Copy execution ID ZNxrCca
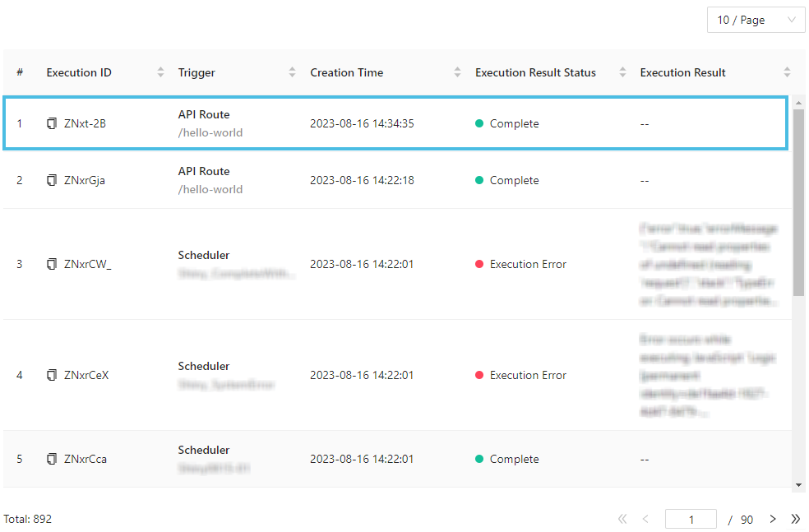The image size is (809, 532). pyautogui.click(x=52, y=460)
